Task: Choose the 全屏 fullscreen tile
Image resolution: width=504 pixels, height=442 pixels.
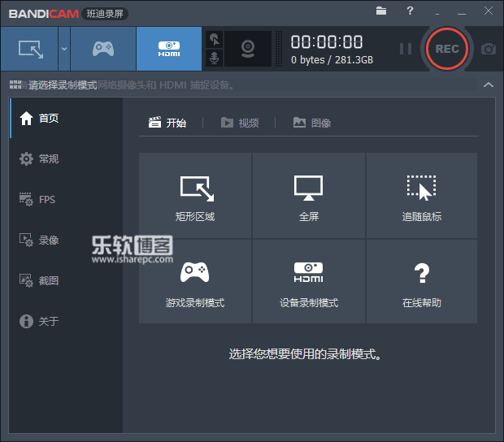Action: coord(309,195)
